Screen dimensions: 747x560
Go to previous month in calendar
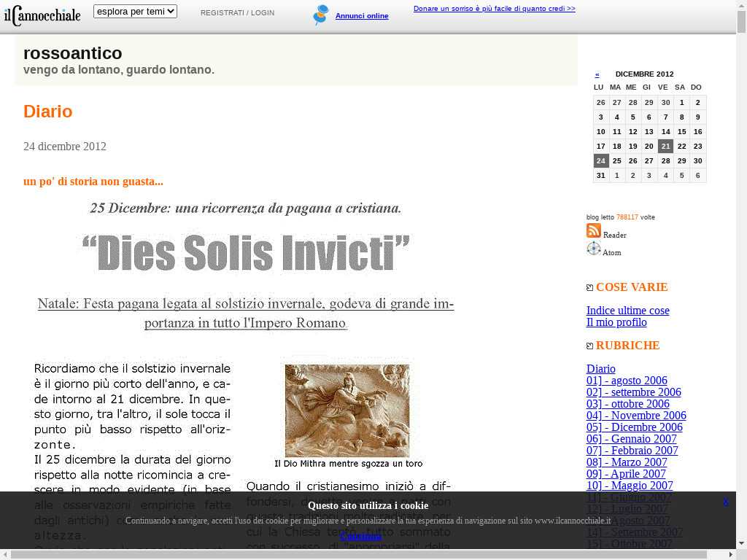tap(597, 74)
